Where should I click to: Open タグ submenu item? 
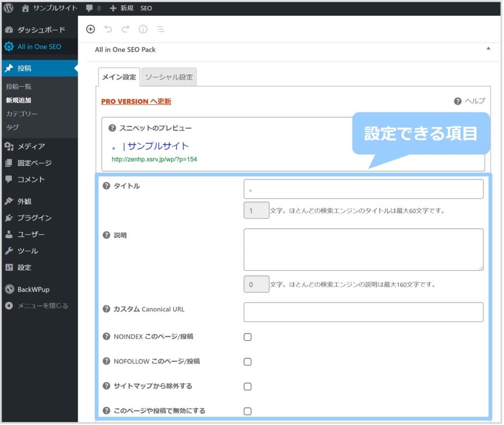12,127
